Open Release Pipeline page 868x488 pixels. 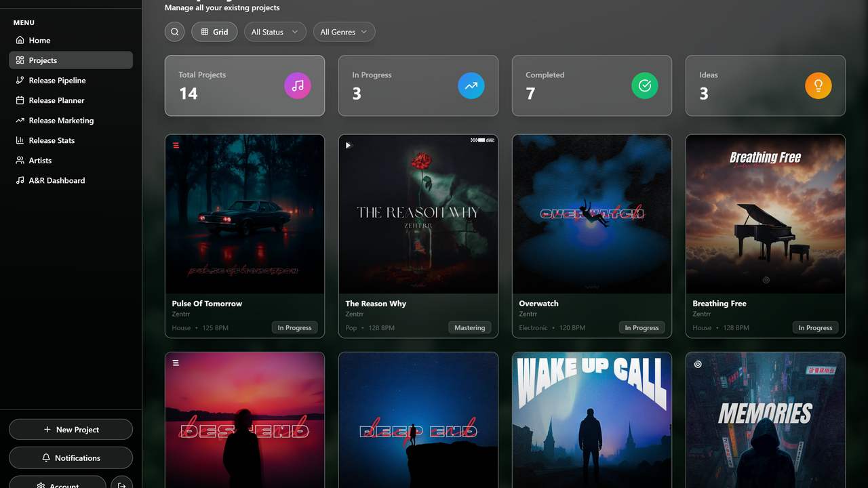pos(71,80)
